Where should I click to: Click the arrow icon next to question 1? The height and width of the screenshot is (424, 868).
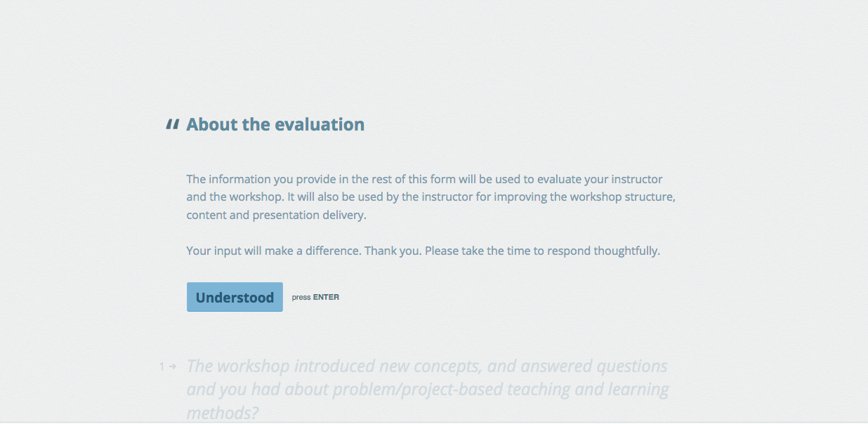click(173, 366)
